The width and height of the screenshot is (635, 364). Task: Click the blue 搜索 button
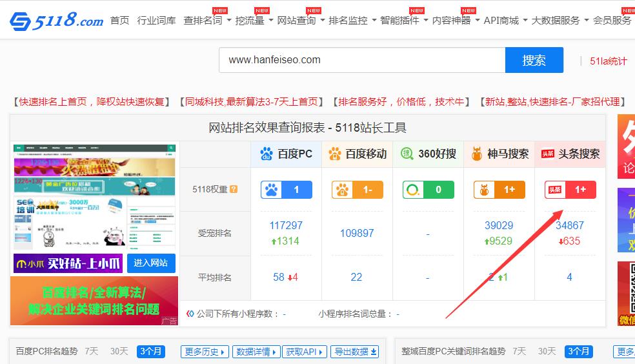click(534, 60)
